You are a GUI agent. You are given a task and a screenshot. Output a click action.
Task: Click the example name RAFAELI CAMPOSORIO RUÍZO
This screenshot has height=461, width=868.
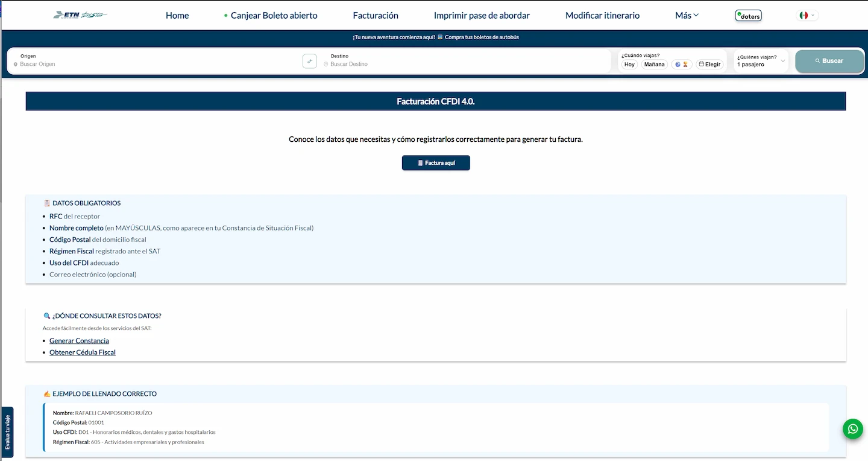(113, 413)
